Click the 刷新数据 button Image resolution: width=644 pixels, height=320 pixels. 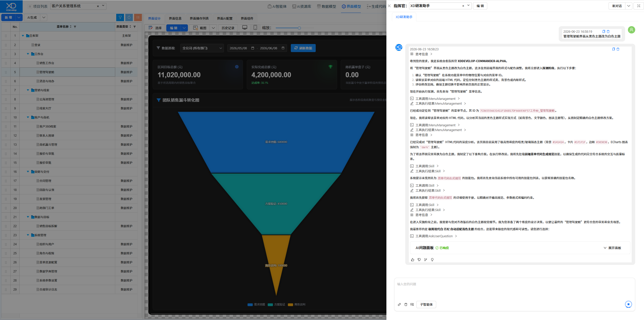pyautogui.click(x=303, y=48)
